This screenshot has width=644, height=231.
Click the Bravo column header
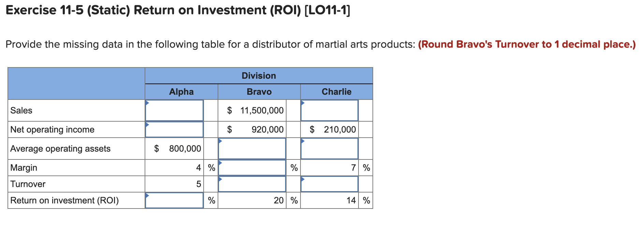(x=259, y=91)
